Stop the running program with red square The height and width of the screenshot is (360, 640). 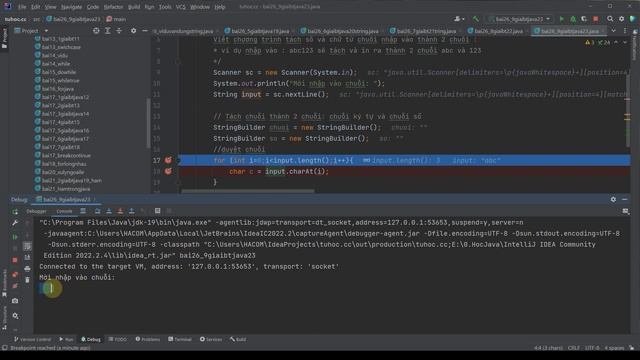(x=596, y=19)
